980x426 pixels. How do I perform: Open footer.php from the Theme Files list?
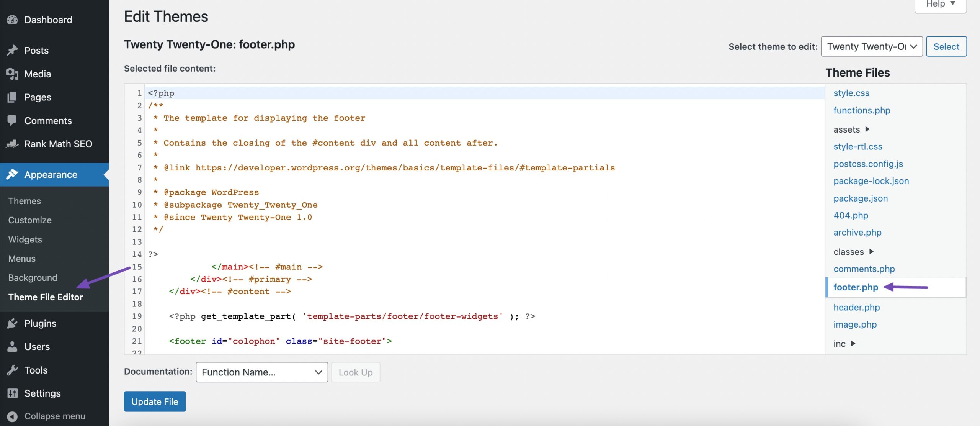[856, 287]
